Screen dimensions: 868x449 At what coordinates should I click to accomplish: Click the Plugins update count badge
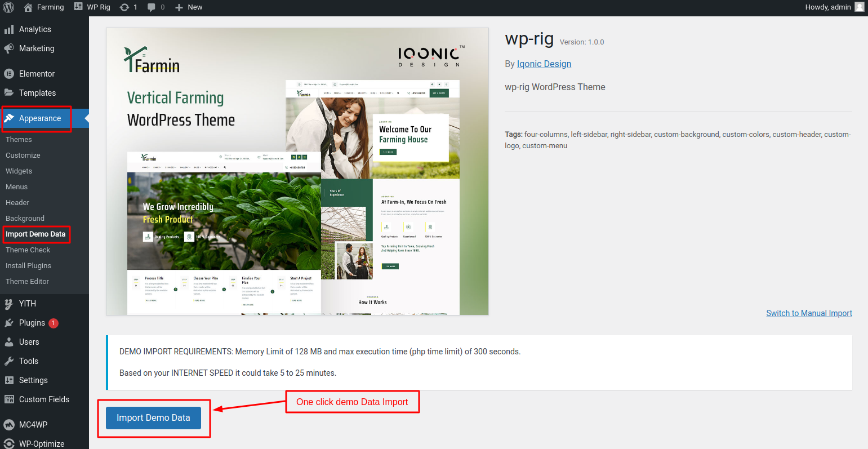pyautogui.click(x=54, y=323)
